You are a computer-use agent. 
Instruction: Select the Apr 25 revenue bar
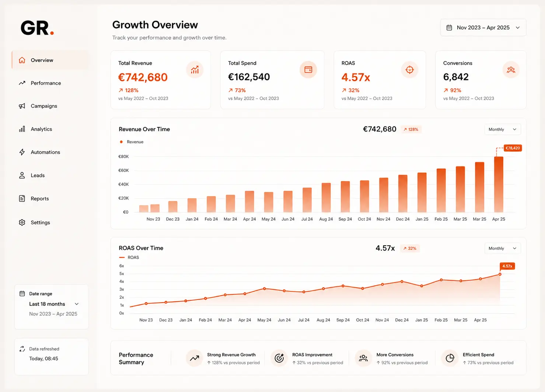[x=499, y=185]
